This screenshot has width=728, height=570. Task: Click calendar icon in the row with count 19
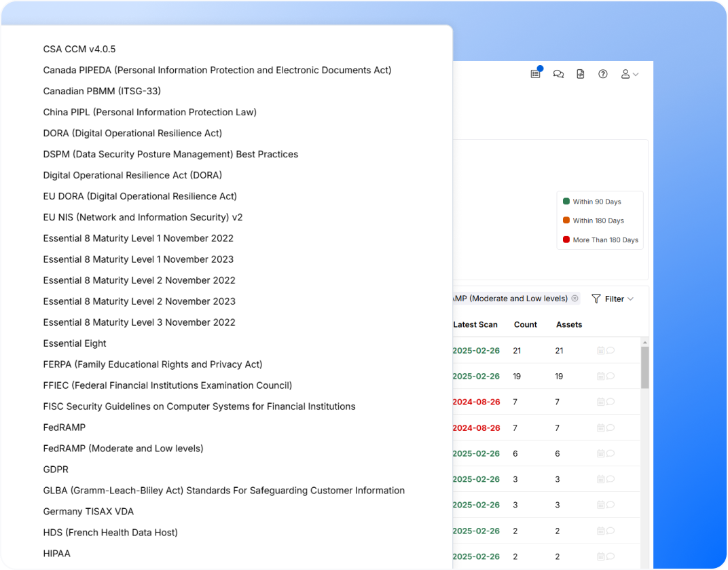(x=601, y=376)
